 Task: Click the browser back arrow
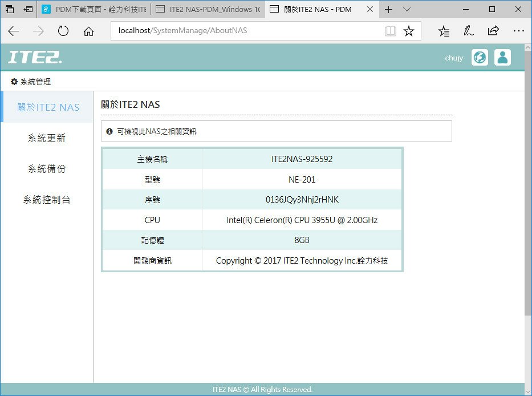(14, 31)
